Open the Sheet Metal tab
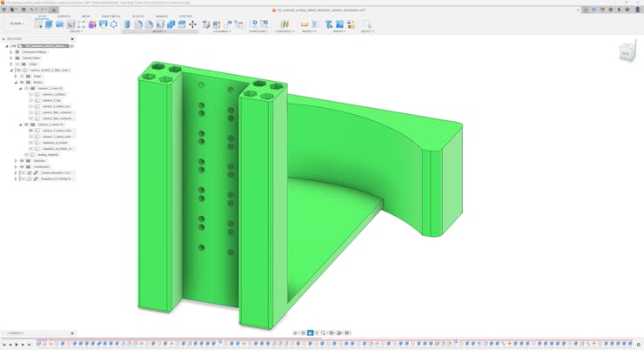The height and width of the screenshot is (350, 644). [x=111, y=16]
